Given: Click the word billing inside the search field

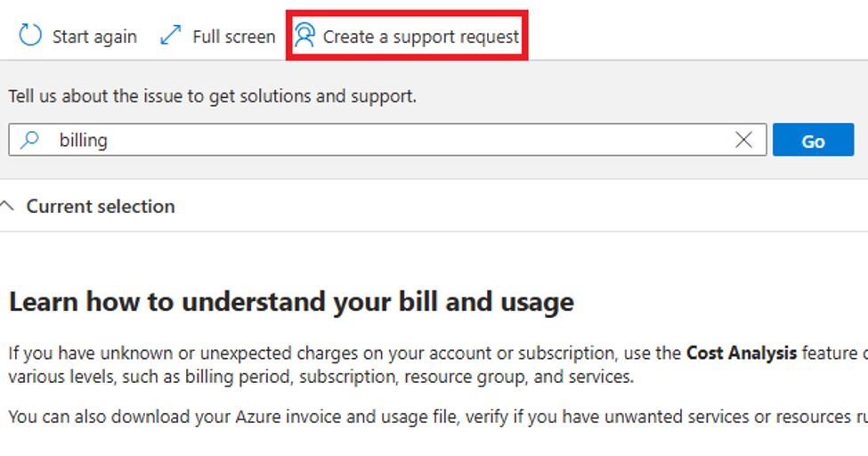Looking at the screenshot, I should [x=84, y=140].
